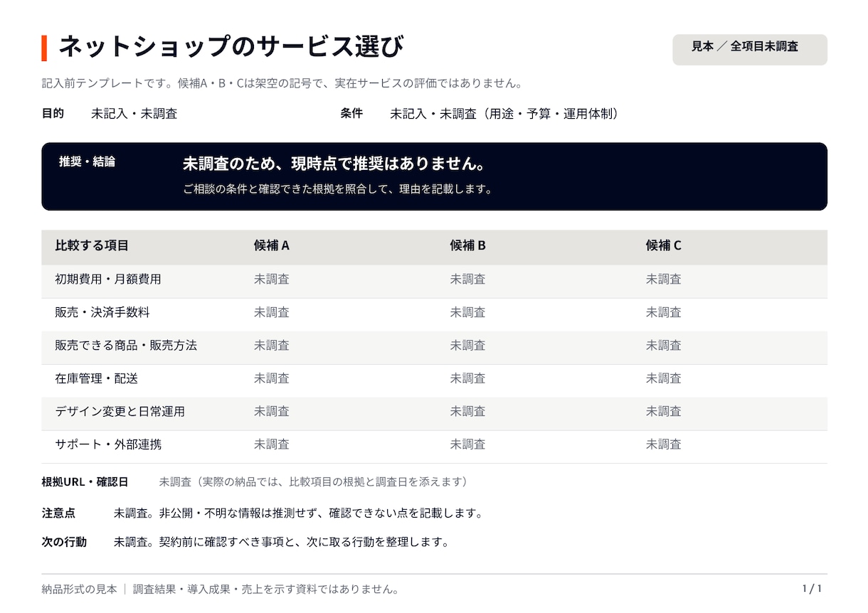The width and height of the screenshot is (868, 613).
Task: Click 候補 C cell in 在庫管理・配送 row
Action: 664,378
